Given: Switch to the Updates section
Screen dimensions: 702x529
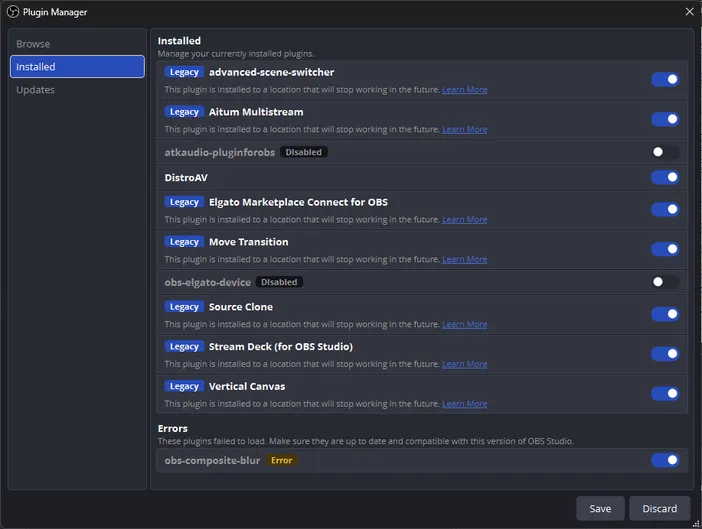Looking at the screenshot, I should pyautogui.click(x=77, y=90).
